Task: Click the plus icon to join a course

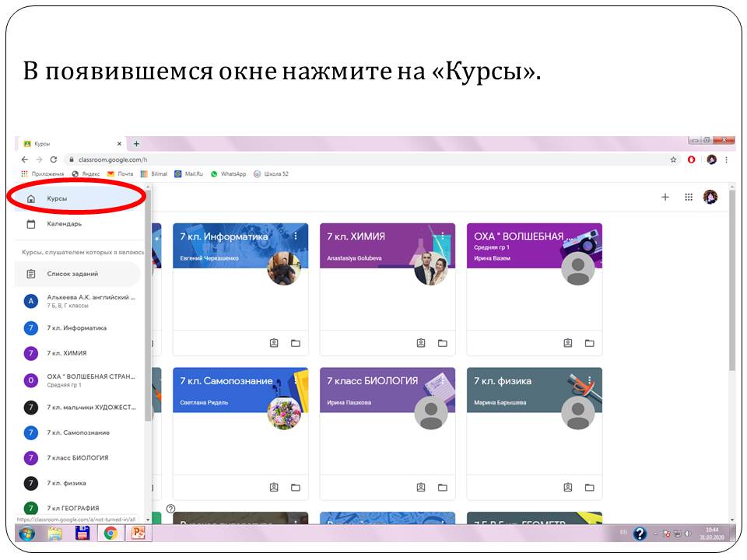Action: coord(665,198)
